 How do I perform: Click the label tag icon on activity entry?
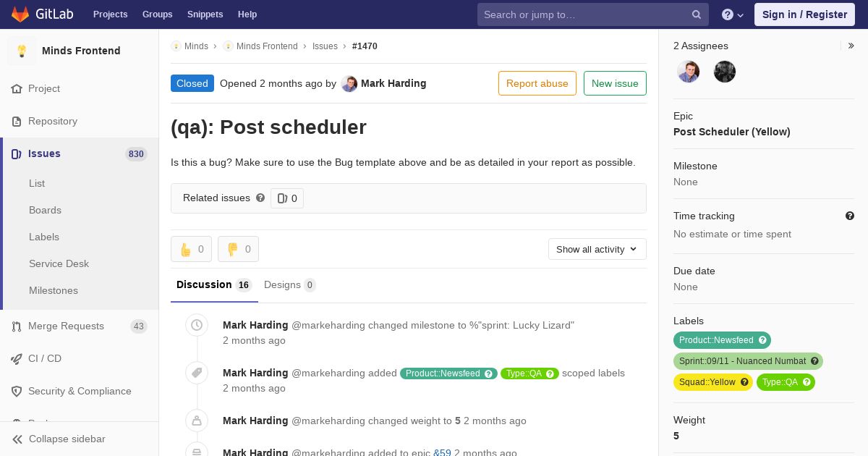tap(197, 373)
